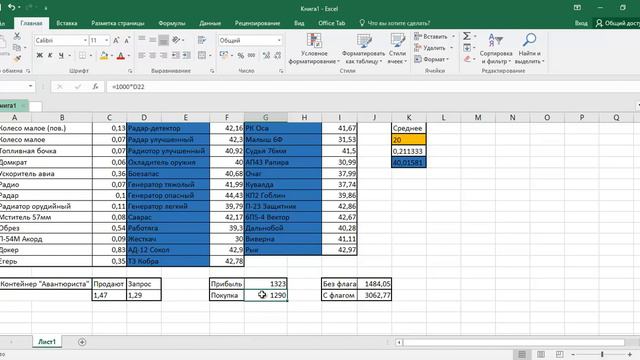Open the Рецензирование ribbon tab
Viewport: 640px width, 360px height.
(257, 23)
